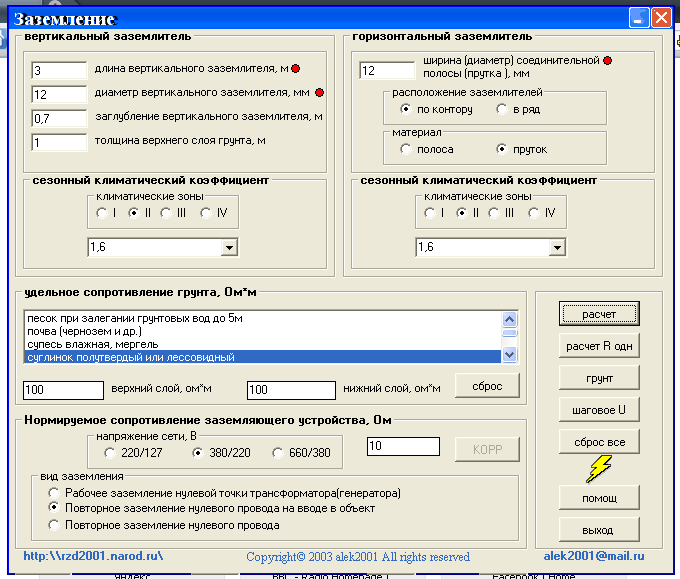This screenshot has width=680, height=579.
Task: Click soil list scroll-up arrow
Action: tap(510, 320)
